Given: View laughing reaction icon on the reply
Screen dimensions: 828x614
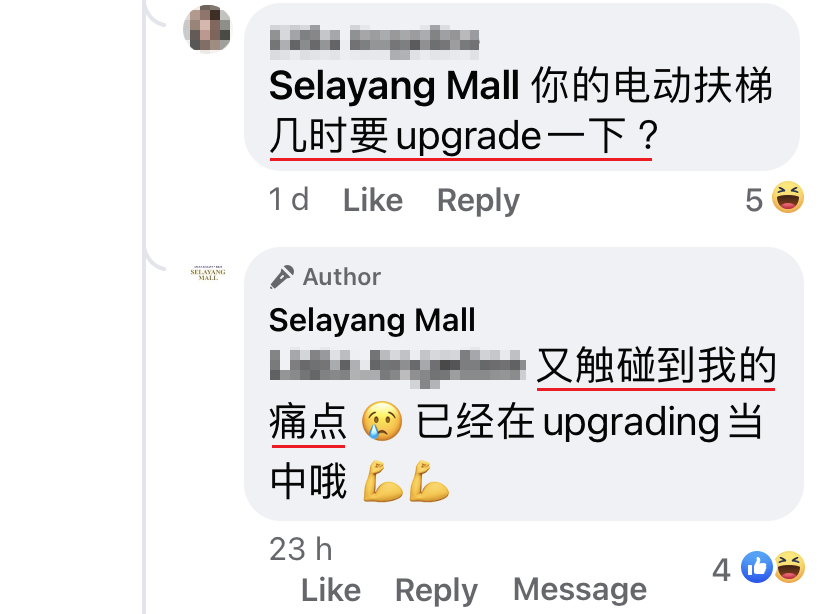Looking at the screenshot, I should [789, 568].
